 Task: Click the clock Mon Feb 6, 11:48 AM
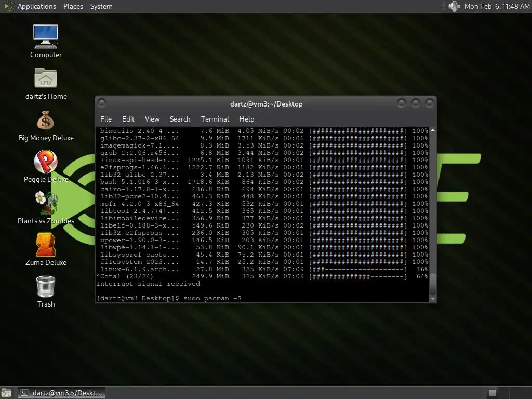click(497, 6)
